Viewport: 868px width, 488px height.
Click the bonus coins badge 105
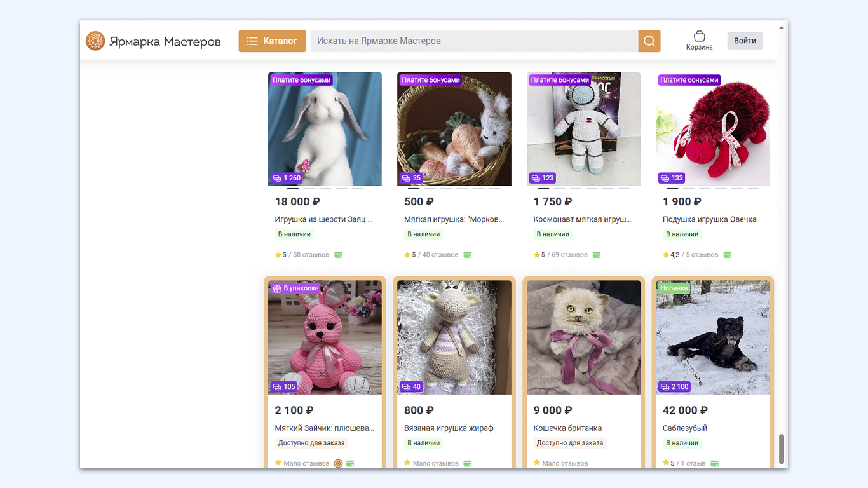[x=284, y=386]
